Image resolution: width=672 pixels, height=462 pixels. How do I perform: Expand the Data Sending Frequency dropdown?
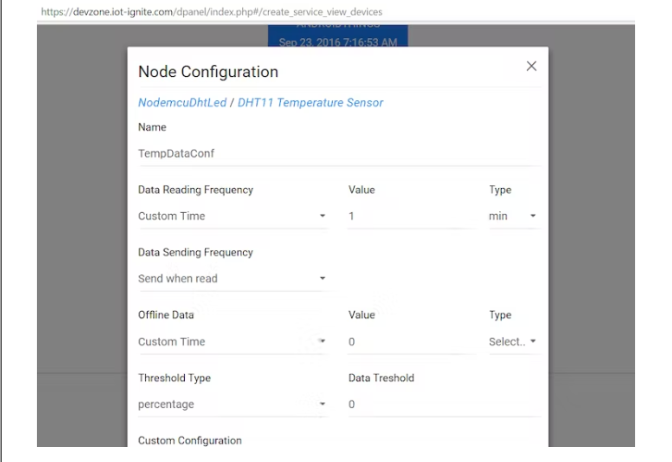232,278
